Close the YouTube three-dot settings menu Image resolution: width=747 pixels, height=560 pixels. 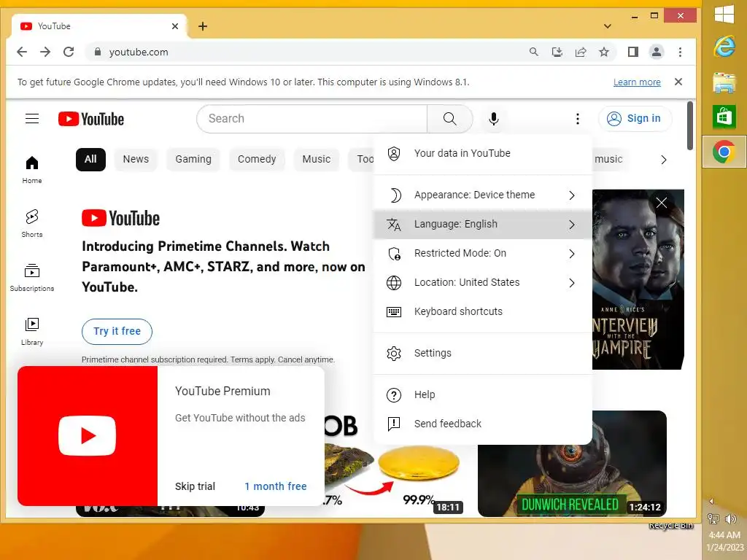pyautogui.click(x=578, y=119)
